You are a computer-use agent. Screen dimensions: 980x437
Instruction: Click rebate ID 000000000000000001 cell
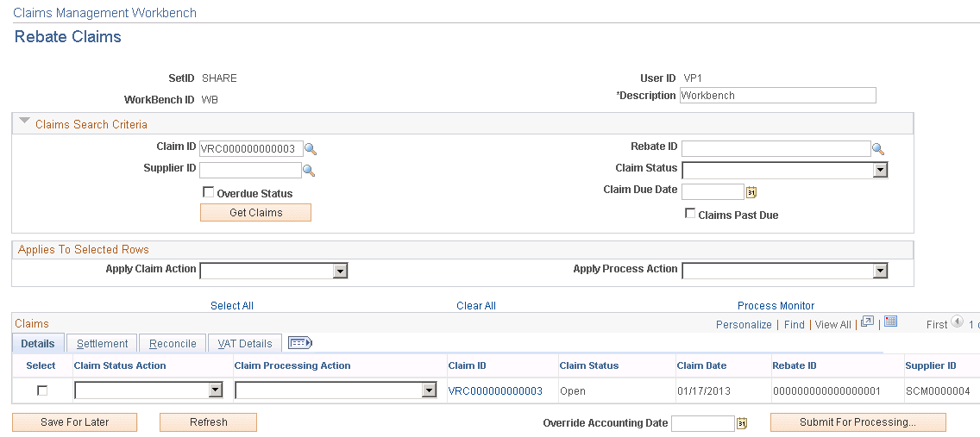[826, 390]
